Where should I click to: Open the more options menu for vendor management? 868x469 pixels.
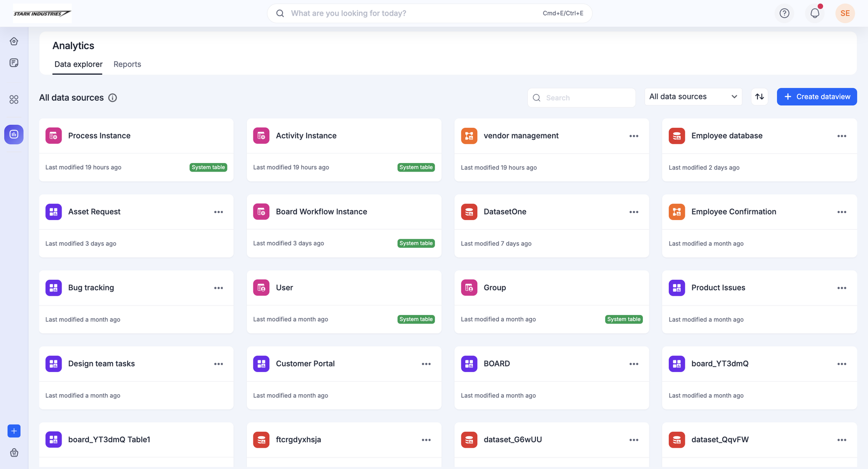pyautogui.click(x=634, y=136)
